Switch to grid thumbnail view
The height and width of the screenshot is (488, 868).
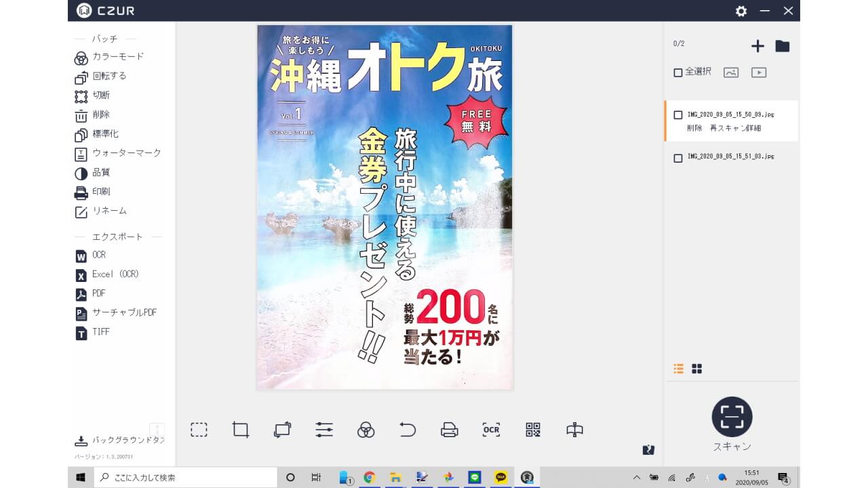(x=696, y=369)
